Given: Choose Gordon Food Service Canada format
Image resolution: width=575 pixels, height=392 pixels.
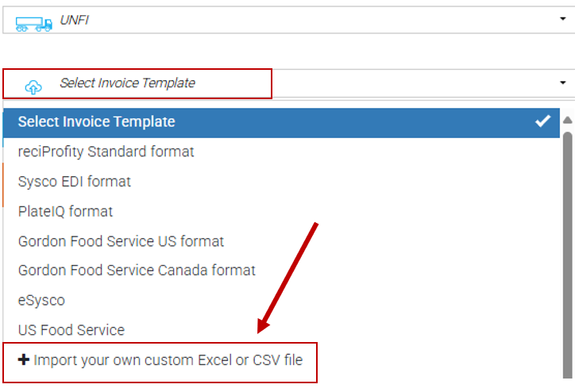Looking at the screenshot, I should 137,271.
